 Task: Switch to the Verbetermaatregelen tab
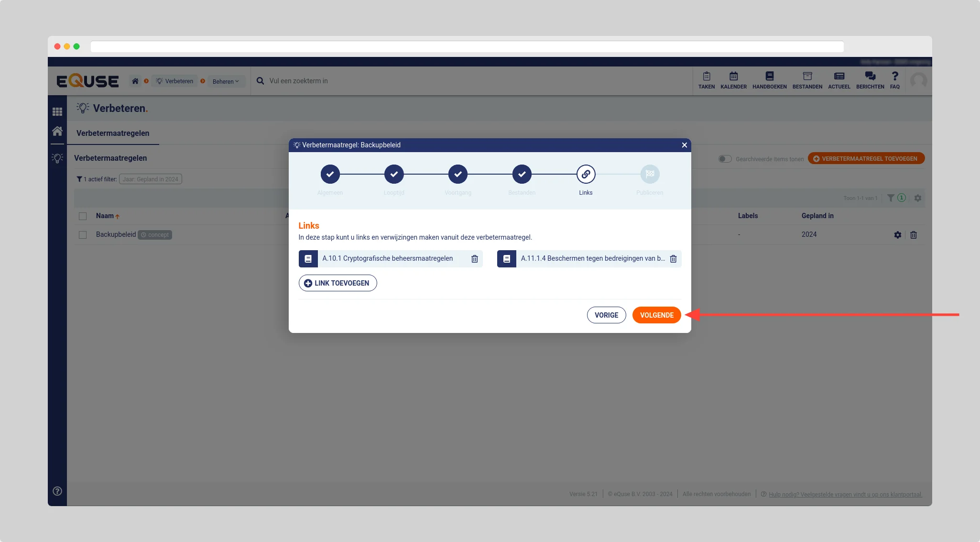[x=113, y=133]
